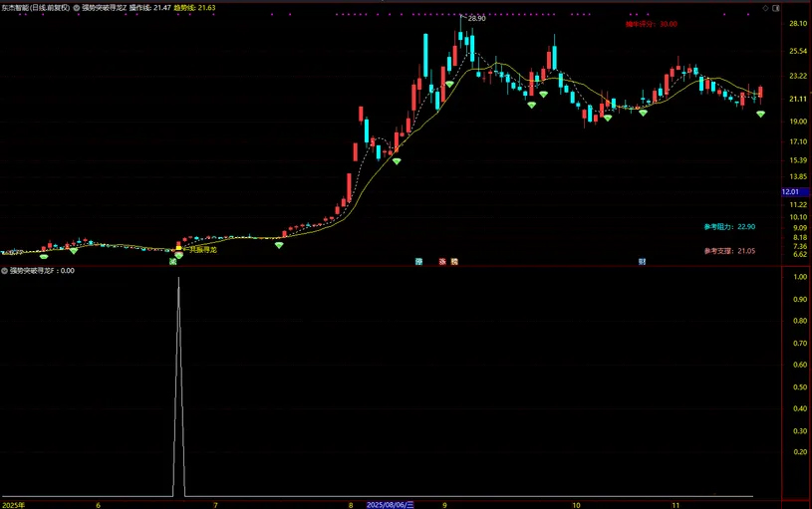This screenshot has height=509, width=812.
Task: Click the 2025年 label on the time axis
Action: click(13, 504)
